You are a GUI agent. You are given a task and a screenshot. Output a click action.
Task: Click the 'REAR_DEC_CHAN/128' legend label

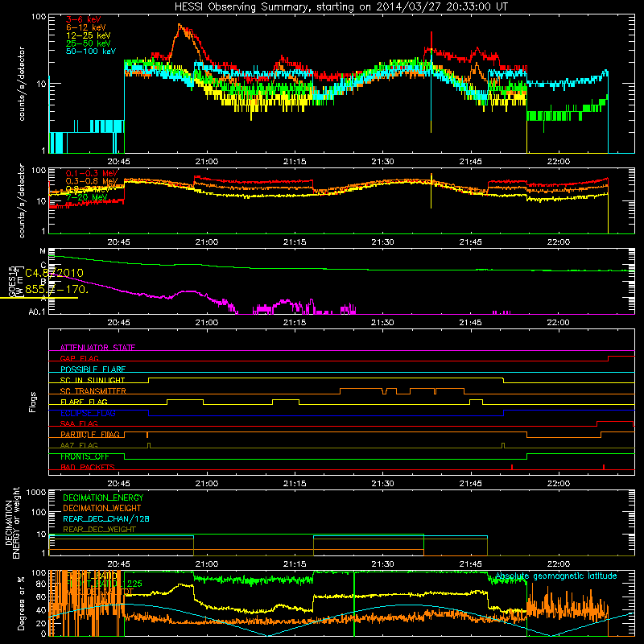[x=106, y=519]
